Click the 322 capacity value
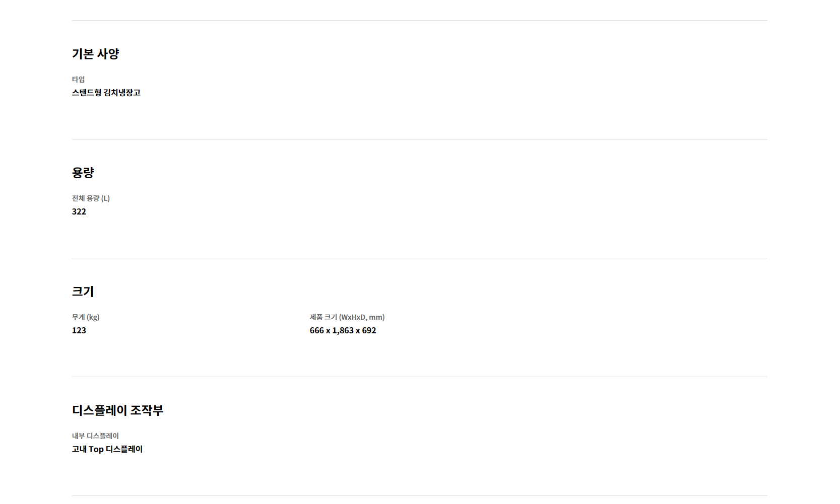Image resolution: width=840 pixels, height=504 pixels. click(79, 211)
